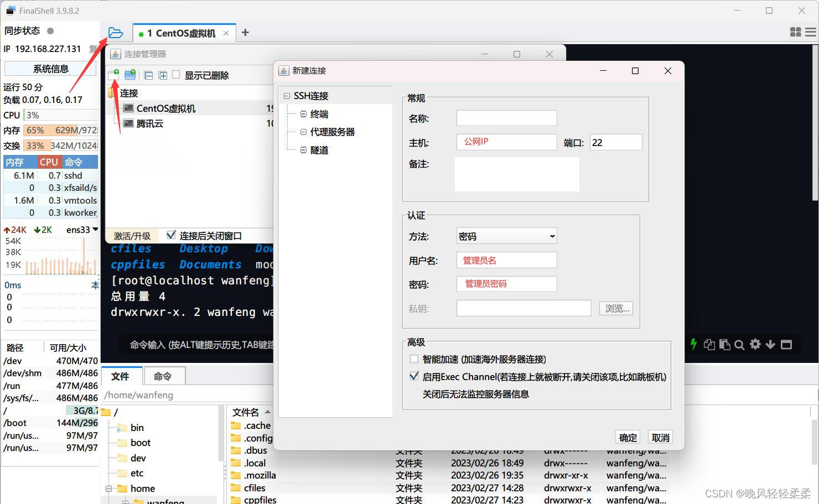Collapse the SSH连接 tree node
This screenshot has width=819, height=504.
coord(287,96)
